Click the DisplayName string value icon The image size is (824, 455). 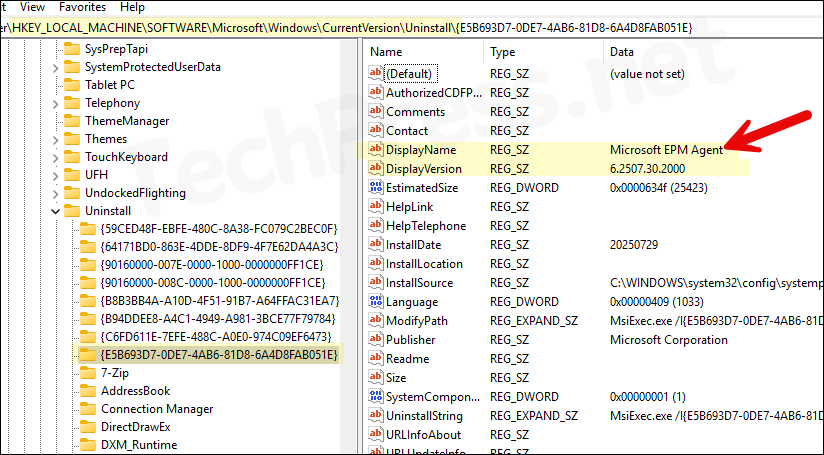[375, 149]
